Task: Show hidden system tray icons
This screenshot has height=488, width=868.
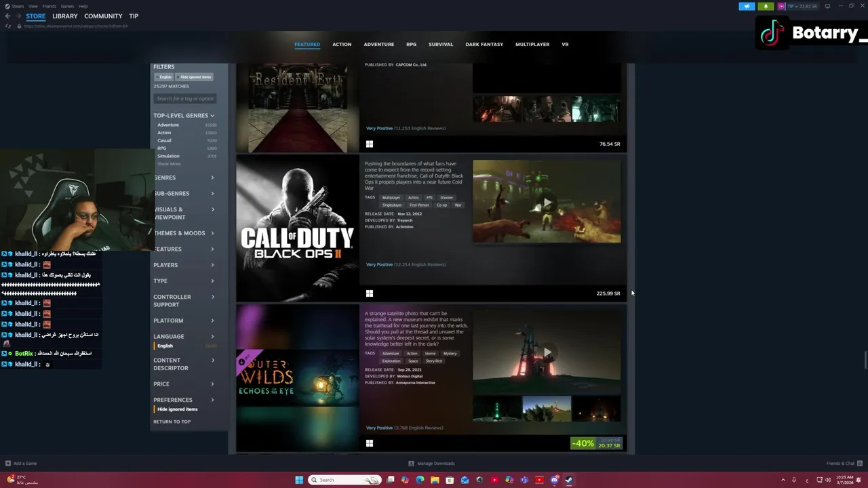Action: click(x=783, y=480)
